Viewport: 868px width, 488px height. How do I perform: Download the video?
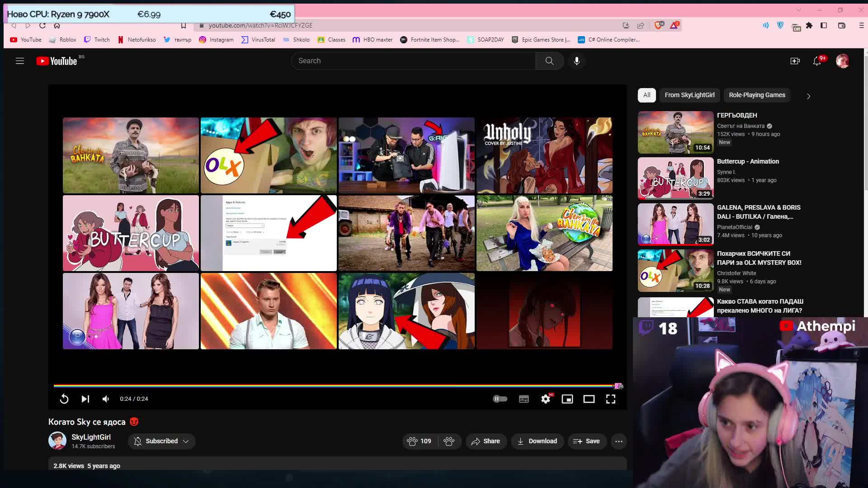click(x=537, y=441)
